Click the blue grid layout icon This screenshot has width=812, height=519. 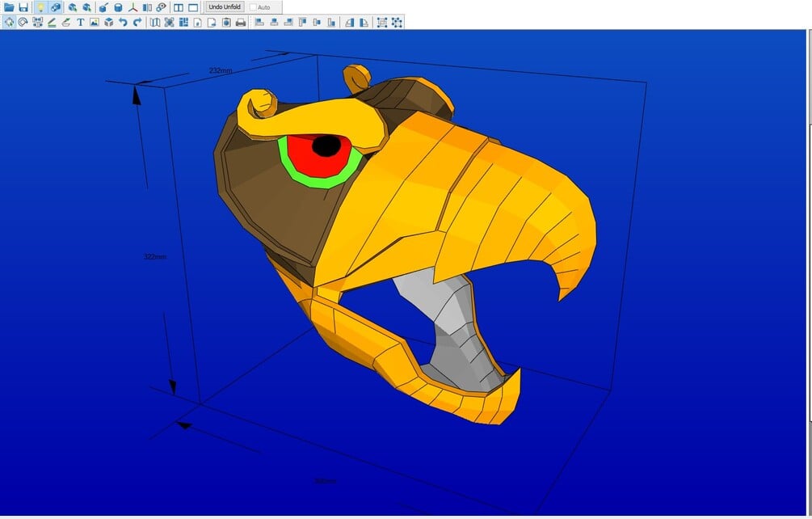click(183, 23)
